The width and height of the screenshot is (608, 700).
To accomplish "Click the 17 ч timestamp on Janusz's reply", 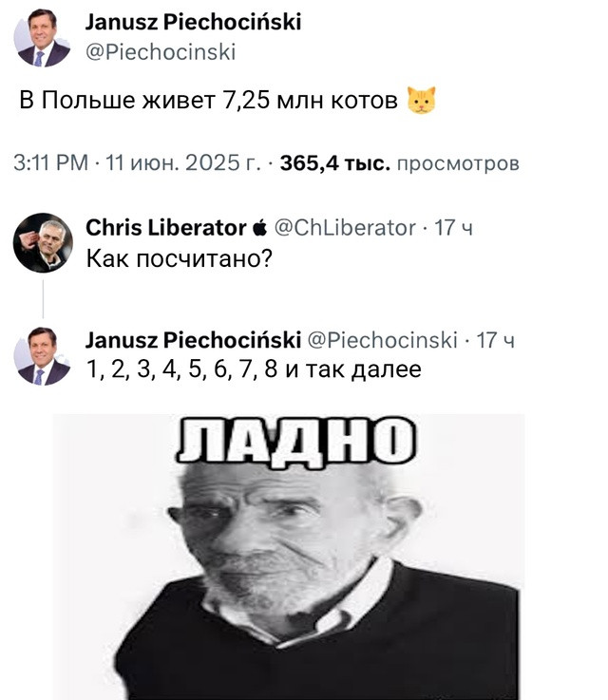I will 496,340.
